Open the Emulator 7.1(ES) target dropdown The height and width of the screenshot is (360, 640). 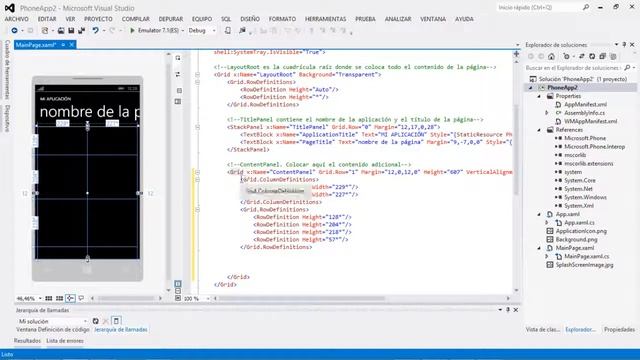pyautogui.click(x=182, y=31)
